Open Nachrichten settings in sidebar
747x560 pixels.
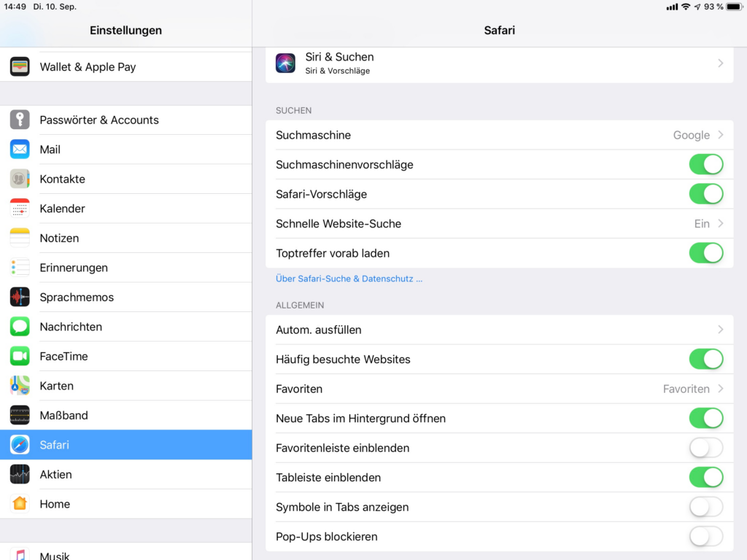pos(71,327)
